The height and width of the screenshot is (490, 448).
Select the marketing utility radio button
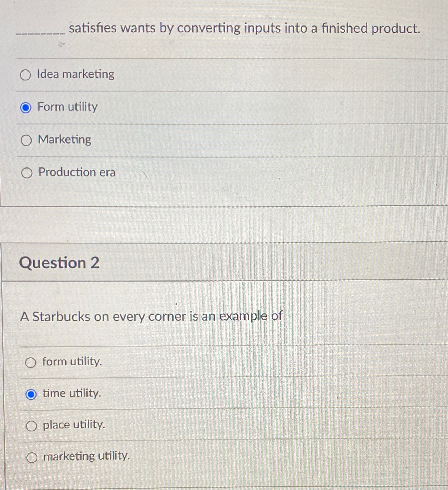pyautogui.click(x=32, y=457)
